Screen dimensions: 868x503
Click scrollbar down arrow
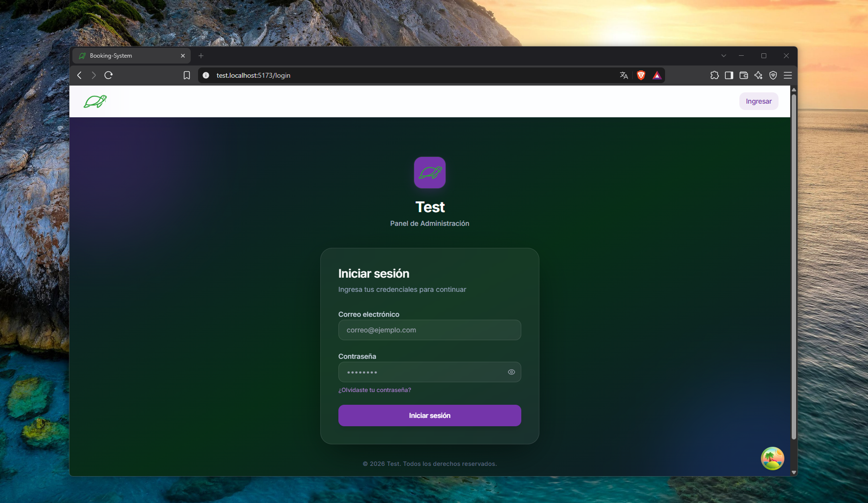click(794, 472)
